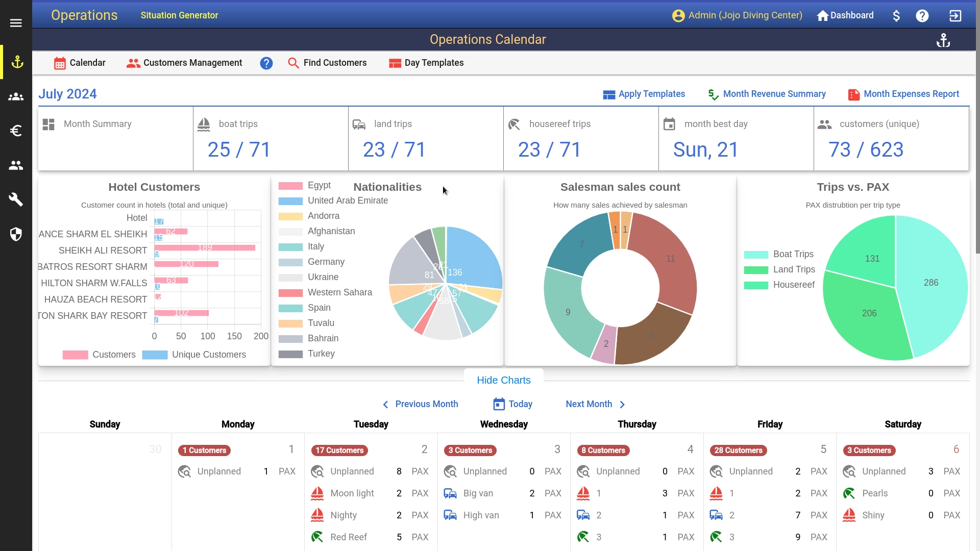Click the boat trips sailboat icon
Viewport: 980px width, 551px height.
(204, 124)
